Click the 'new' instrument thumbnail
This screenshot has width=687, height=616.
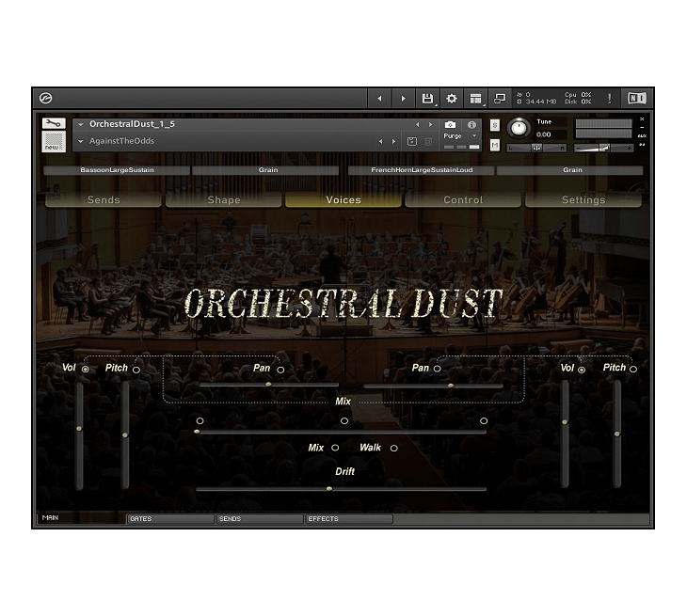54,142
